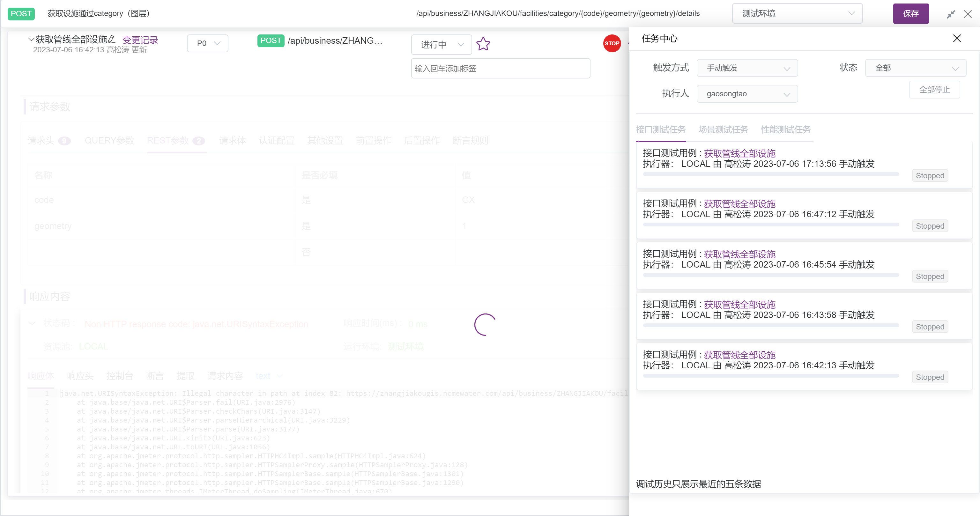The width and height of the screenshot is (980, 516).
Task: Click the tag input field 输入回车添加标签
Action: 500,69
